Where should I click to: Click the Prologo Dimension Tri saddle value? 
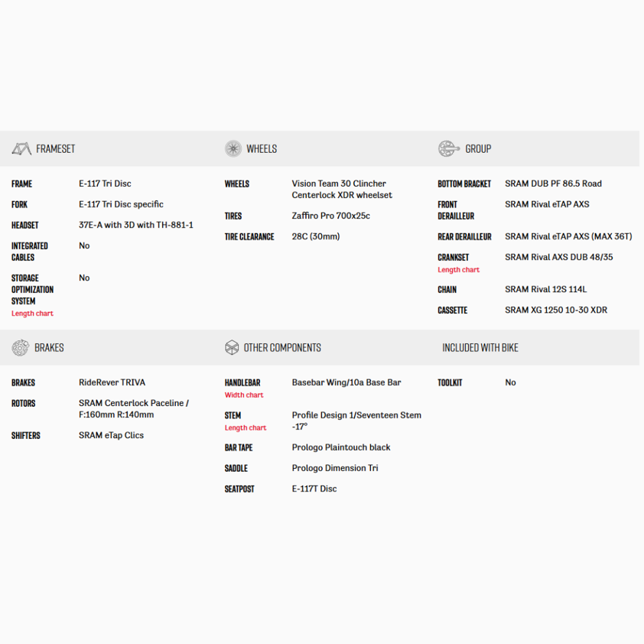[x=335, y=468]
